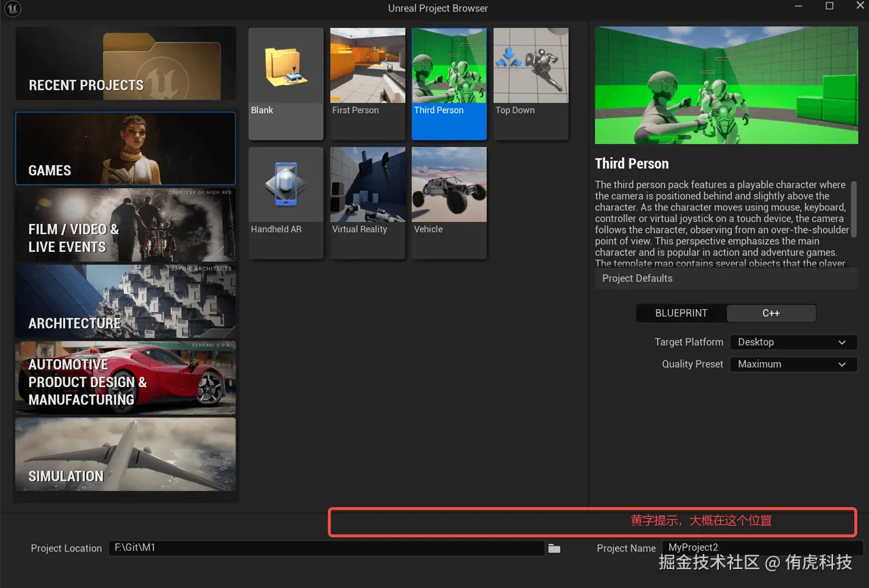Click the Unreal Project Browser title

(x=438, y=9)
